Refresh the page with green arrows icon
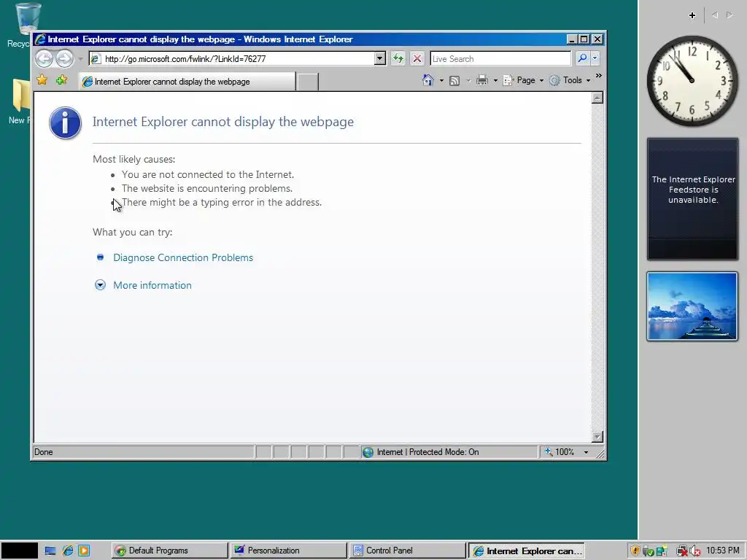 pos(398,58)
